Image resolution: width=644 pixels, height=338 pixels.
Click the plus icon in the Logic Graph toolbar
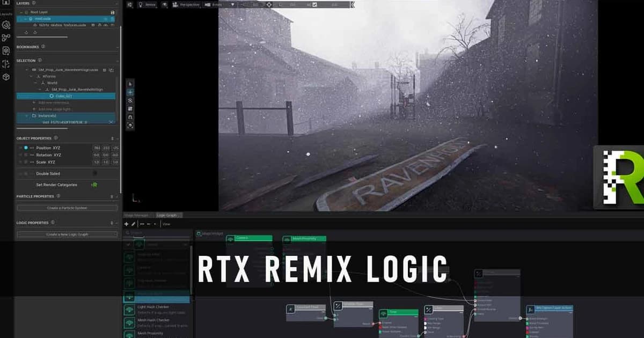(x=127, y=224)
